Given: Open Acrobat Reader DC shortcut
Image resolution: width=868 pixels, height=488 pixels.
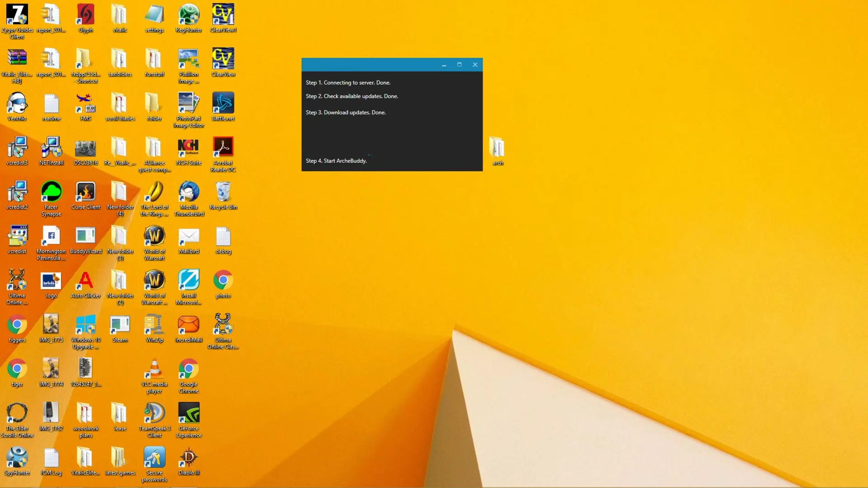Looking at the screenshot, I should pyautogui.click(x=223, y=148).
